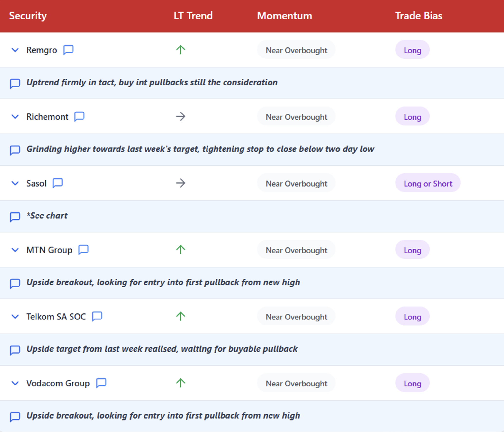
Task: Click MTN Group comment icon
Action: coord(83,250)
